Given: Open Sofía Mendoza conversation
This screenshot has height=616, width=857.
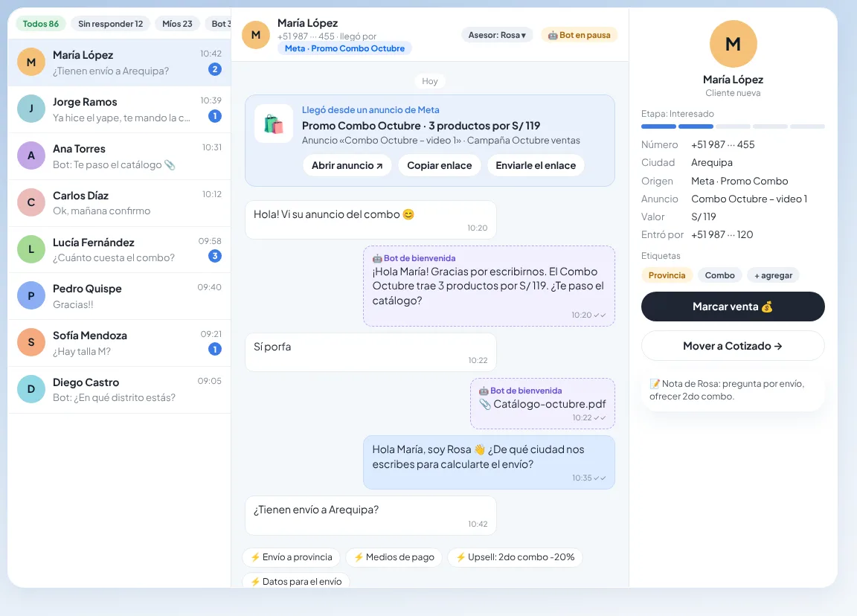Looking at the screenshot, I should pyautogui.click(x=119, y=343).
